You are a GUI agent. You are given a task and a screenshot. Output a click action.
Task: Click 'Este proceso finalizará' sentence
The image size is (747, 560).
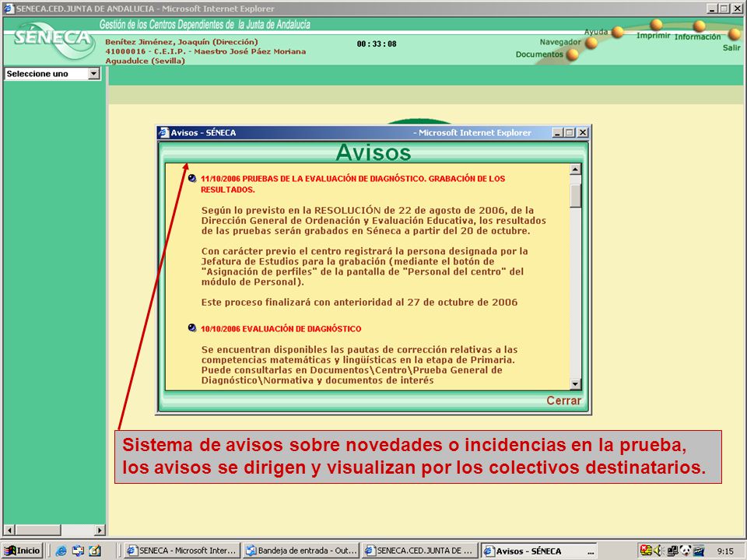coord(359,302)
